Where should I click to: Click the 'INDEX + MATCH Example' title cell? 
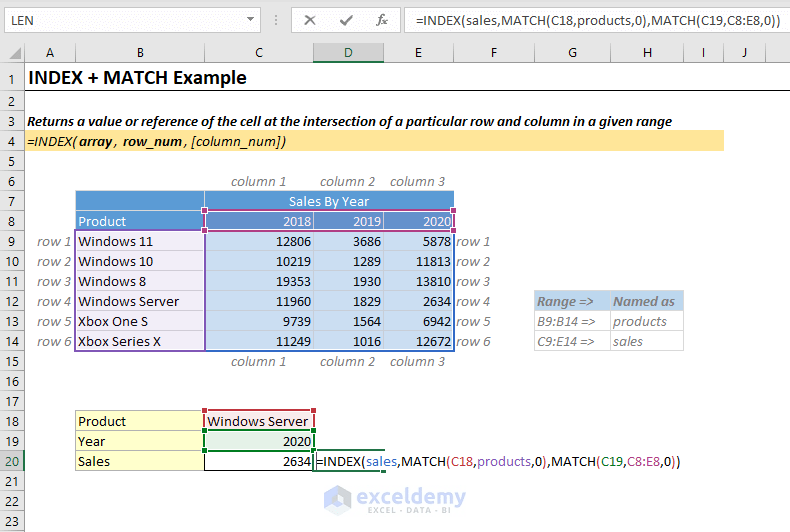(137, 78)
